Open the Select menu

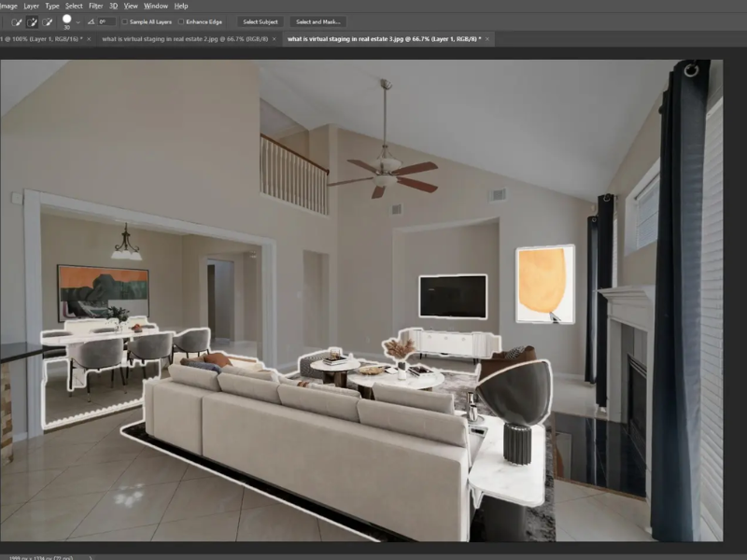point(74,6)
